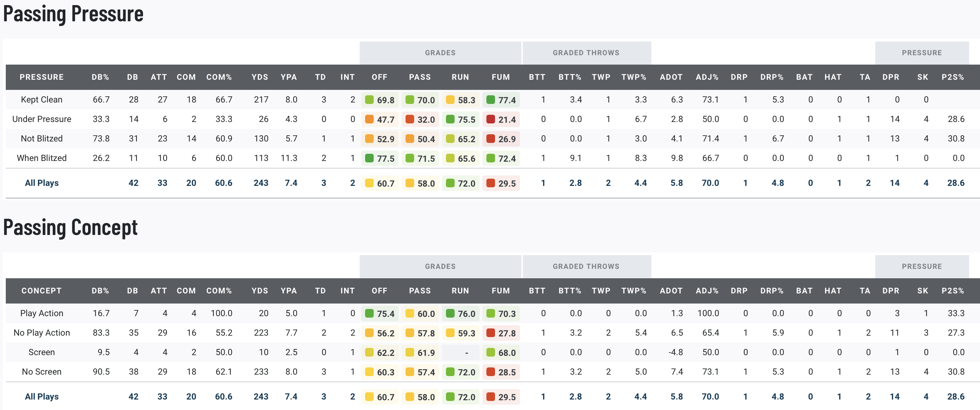
Task: Click yellow swatch beside Play Action 60.0 grade
Action: (410, 313)
